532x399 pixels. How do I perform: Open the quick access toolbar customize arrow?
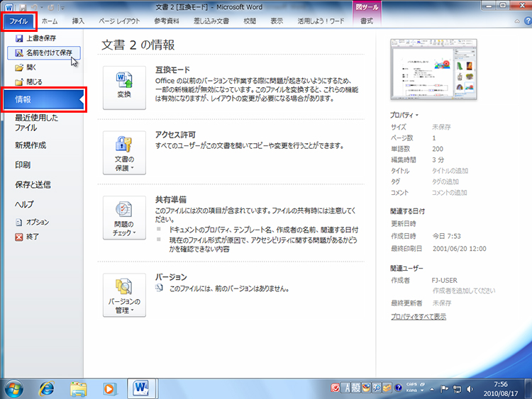click(62, 8)
